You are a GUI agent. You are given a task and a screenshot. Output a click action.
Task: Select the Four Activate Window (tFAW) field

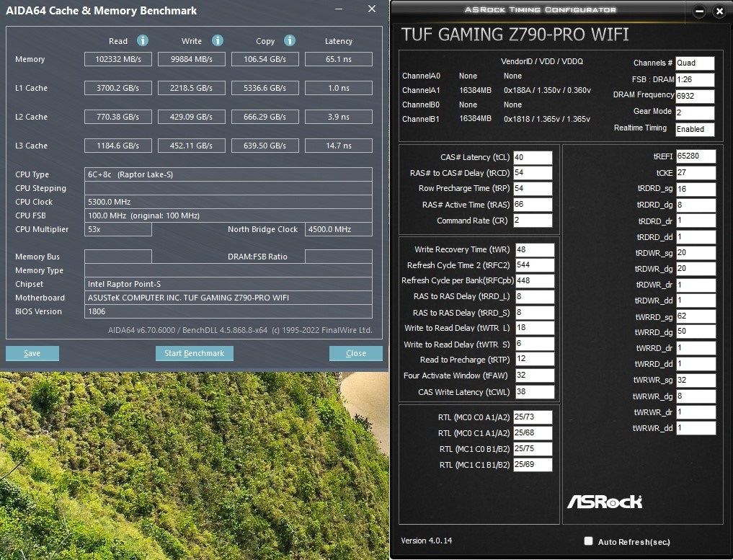[x=535, y=375]
